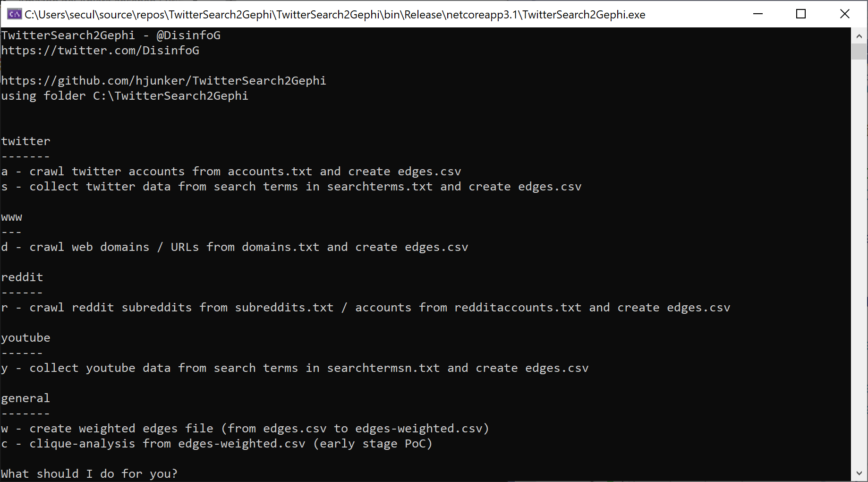Click the 'a - crawl twitter accounts' option line
The height and width of the screenshot is (482, 868).
[x=231, y=172]
